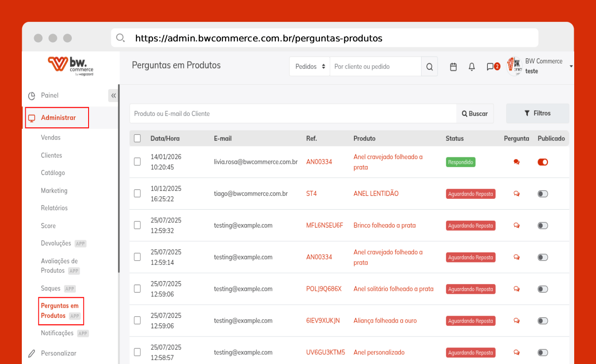Click the magnifier search icon in the header
This screenshot has height=364, width=596.
coord(429,67)
